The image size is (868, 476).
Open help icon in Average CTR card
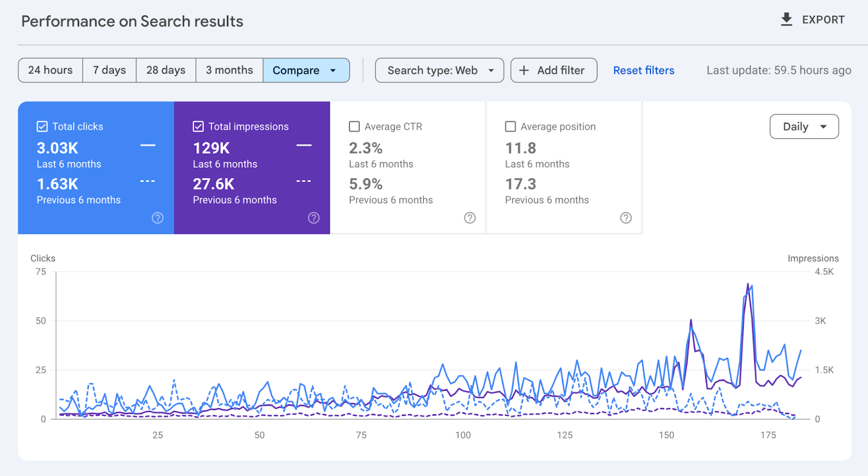point(470,218)
